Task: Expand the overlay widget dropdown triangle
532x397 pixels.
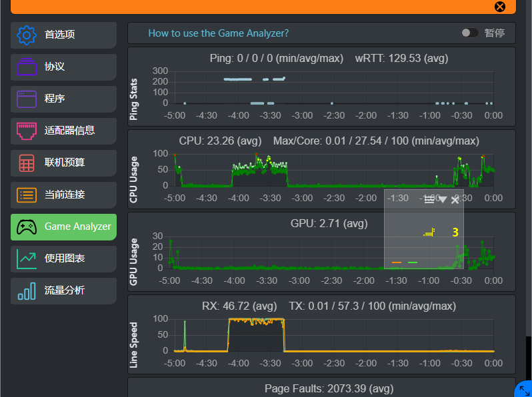Action: pyautogui.click(x=442, y=200)
